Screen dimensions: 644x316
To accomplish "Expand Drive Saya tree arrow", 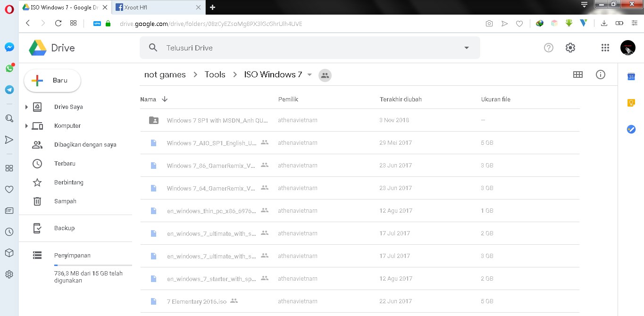I will [26, 107].
